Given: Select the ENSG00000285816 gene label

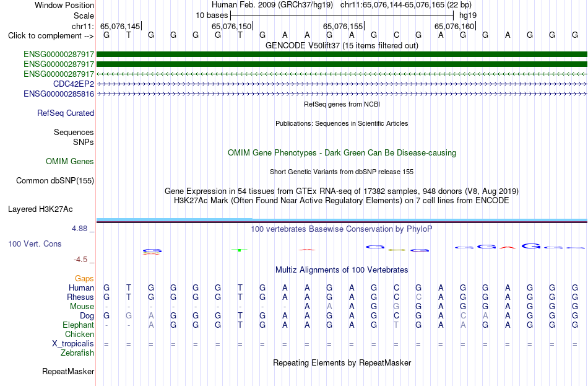Looking at the screenshot, I should coord(59,94).
